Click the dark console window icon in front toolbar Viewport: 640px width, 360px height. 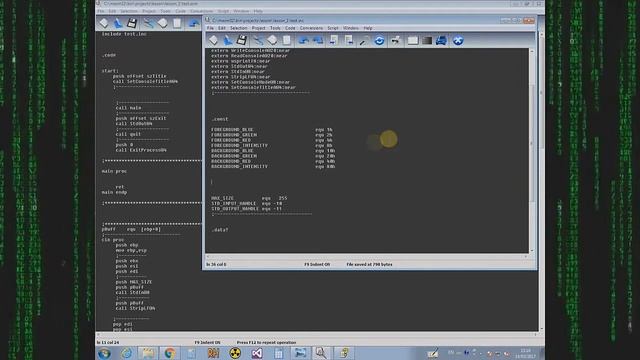pos(427,40)
